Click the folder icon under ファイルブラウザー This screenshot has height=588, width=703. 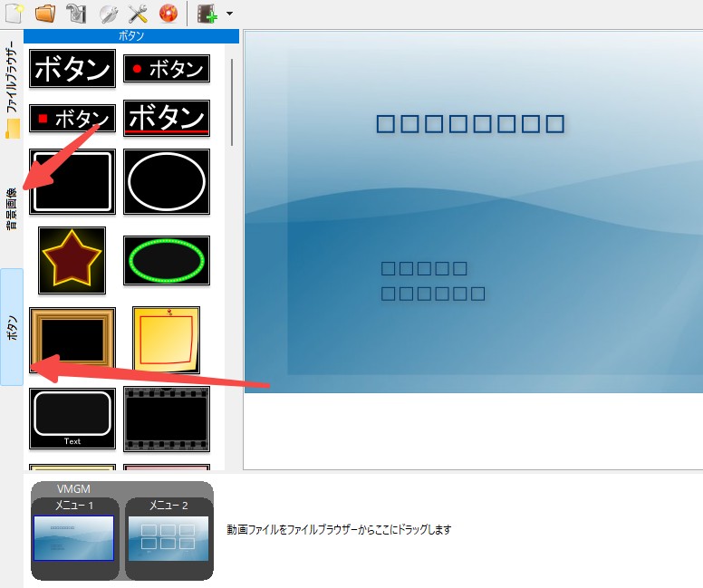point(13,130)
